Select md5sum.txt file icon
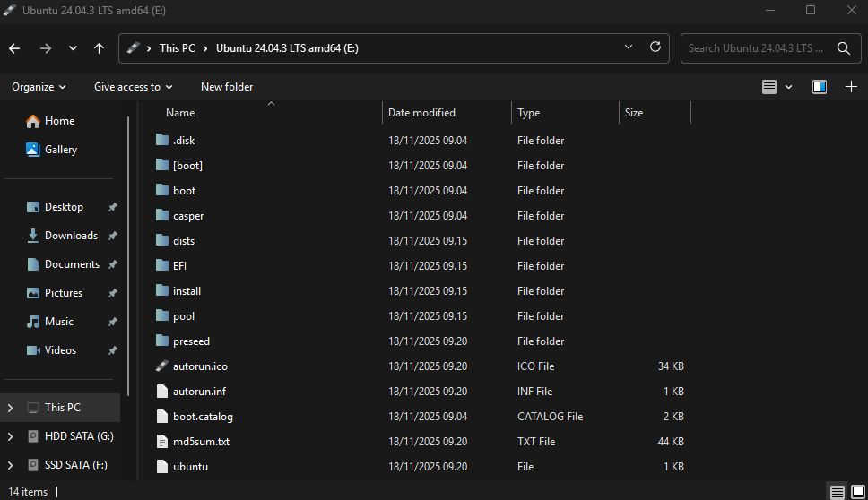868x500 pixels. coord(162,442)
